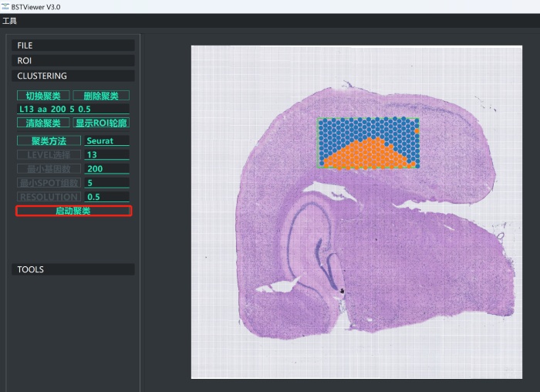Image resolution: width=540 pixels, height=392 pixels.
Task: Edit the RESOLUTION field showing 0.5
Action: [106, 197]
